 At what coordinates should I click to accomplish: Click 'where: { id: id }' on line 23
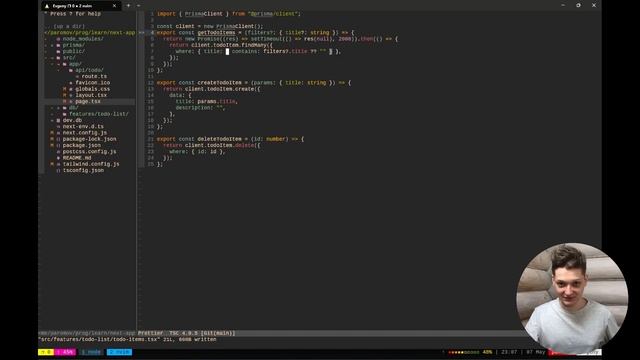click(x=197, y=152)
